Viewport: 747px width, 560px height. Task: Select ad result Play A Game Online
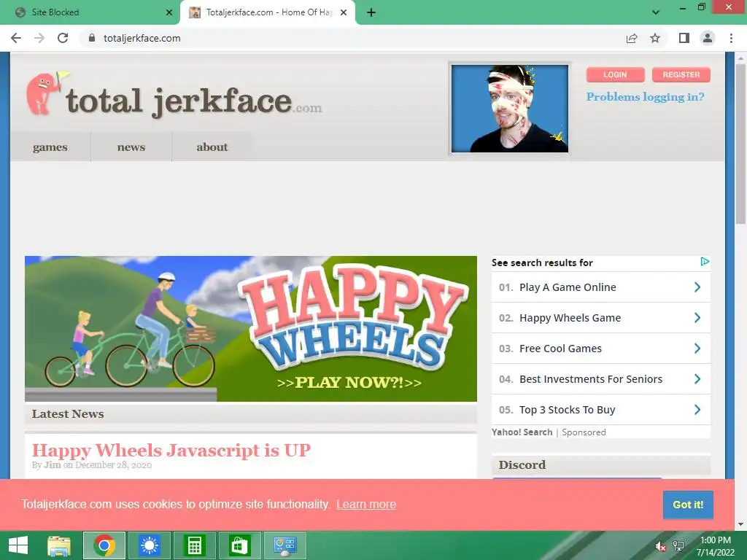click(x=568, y=287)
